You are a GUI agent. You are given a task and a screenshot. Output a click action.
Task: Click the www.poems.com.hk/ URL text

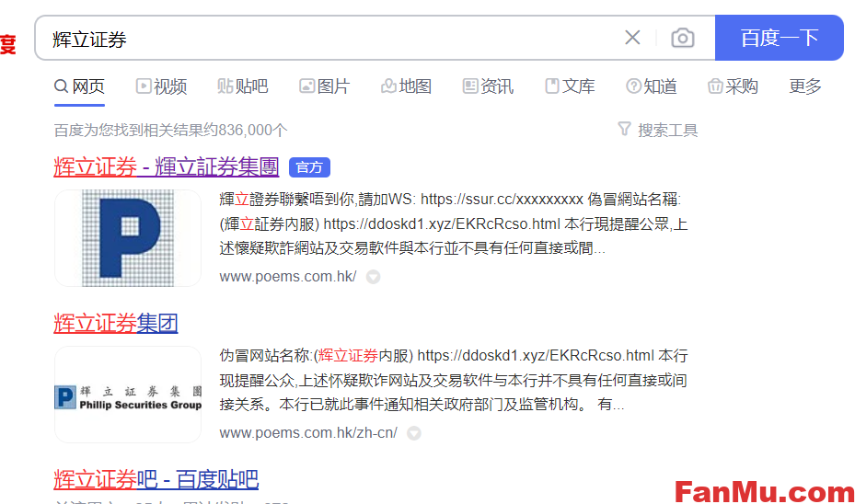coord(288,277)
